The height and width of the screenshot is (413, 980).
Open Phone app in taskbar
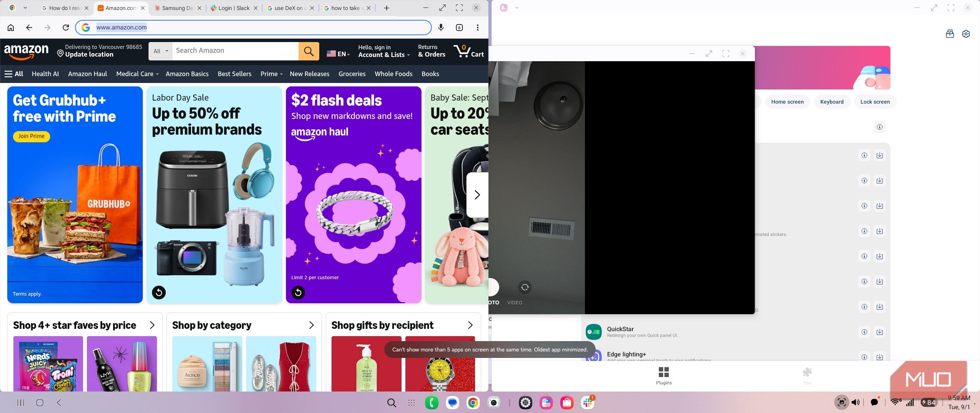432,403
